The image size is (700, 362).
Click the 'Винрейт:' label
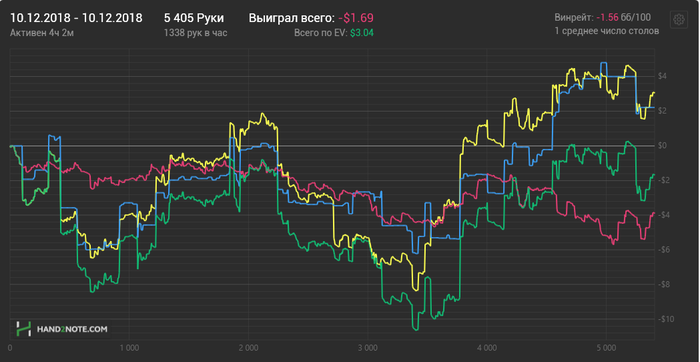(574, 17)
